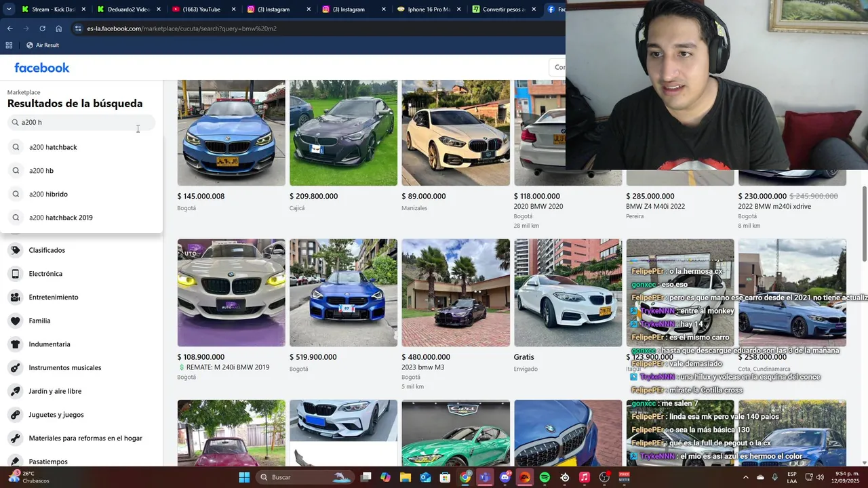The height and width of the screenshot is (488, 868).
Task: Click Materiales para reformas icon
Action: [15, 438]
